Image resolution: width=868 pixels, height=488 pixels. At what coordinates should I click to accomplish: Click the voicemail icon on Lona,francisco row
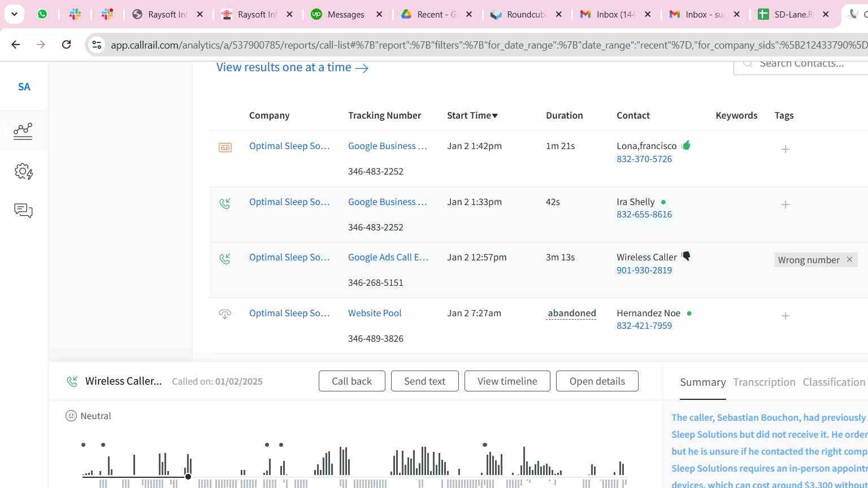[x=225, y=148]
